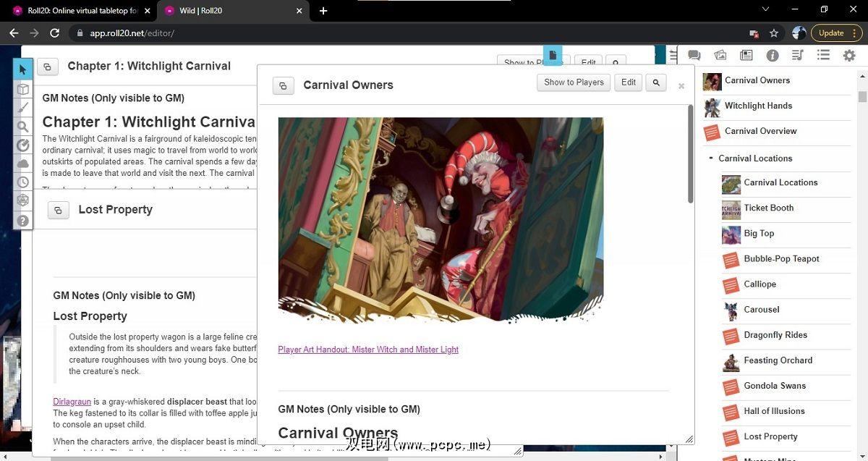Open the browser profile avatar
The image size is (868, 461).
(799, 33)
